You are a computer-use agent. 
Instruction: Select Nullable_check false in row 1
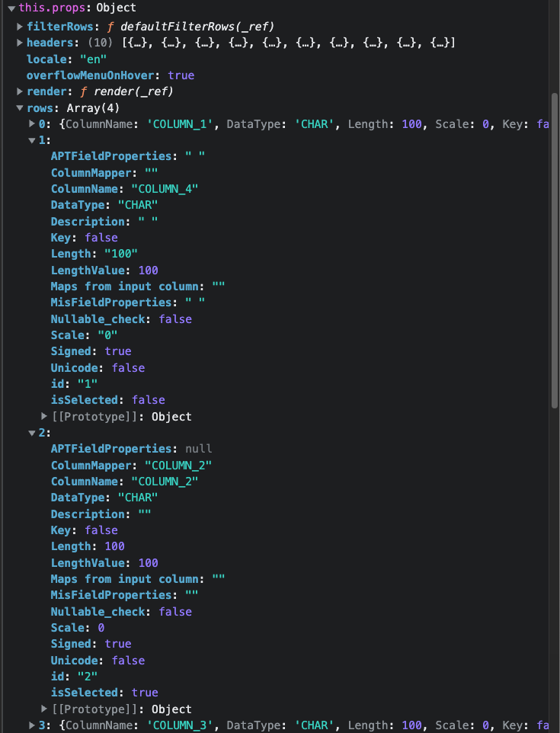(x=175, y=319)
